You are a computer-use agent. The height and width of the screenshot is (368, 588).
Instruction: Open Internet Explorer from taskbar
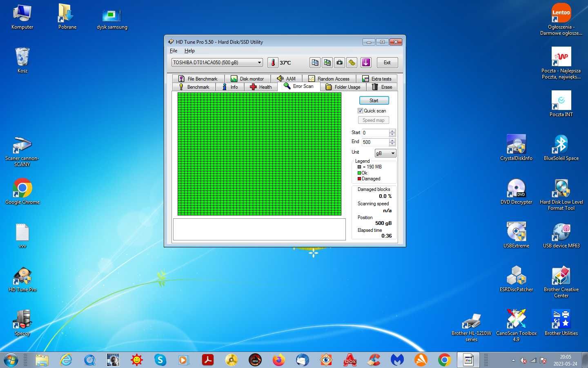(x=66, y=360)
